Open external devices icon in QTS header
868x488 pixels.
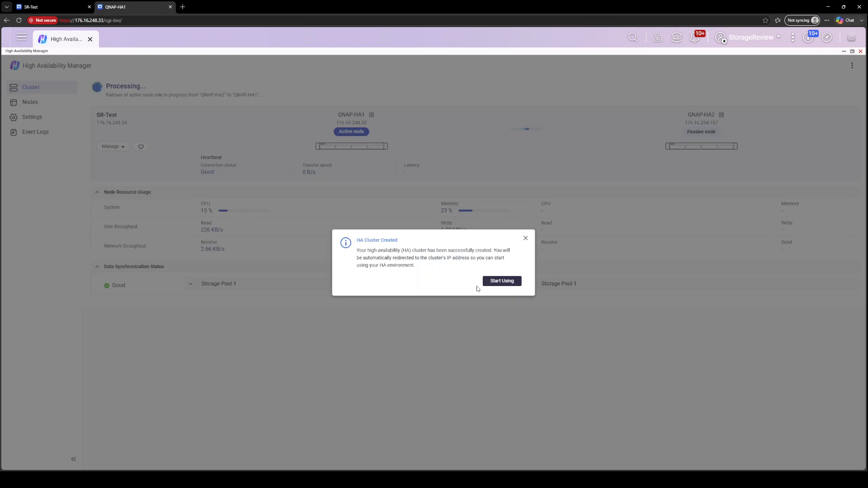tap(676, 38)
